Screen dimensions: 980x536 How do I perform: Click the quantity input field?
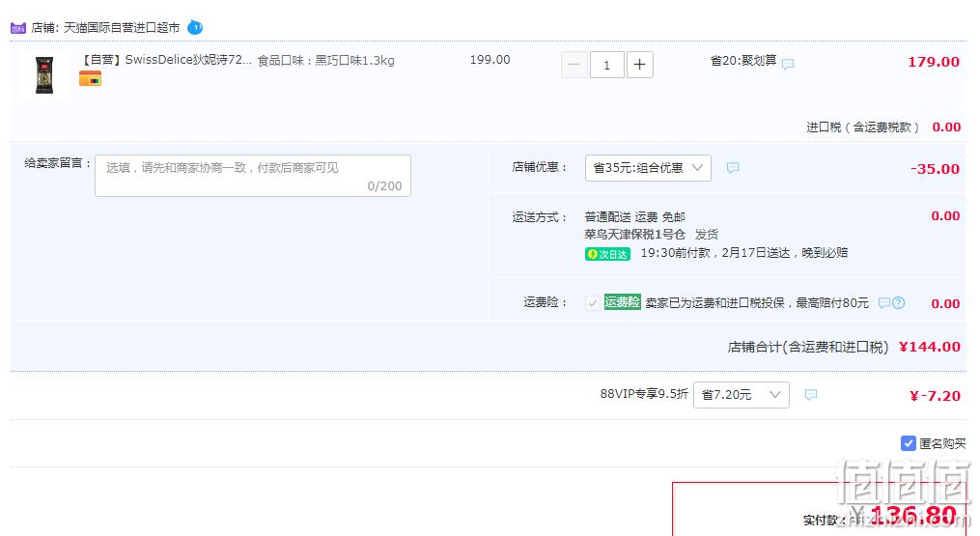click(607, 65)
